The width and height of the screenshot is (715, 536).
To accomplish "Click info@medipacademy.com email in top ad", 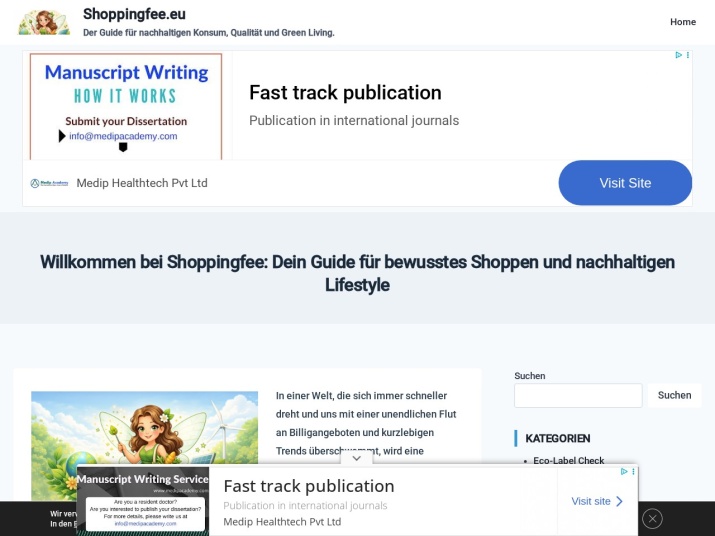I will 123,136.
